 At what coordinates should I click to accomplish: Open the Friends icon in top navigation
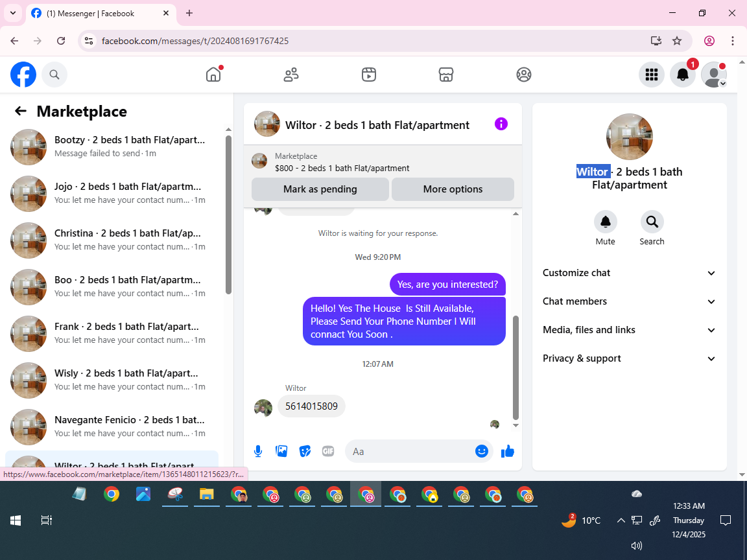[291, 75]
